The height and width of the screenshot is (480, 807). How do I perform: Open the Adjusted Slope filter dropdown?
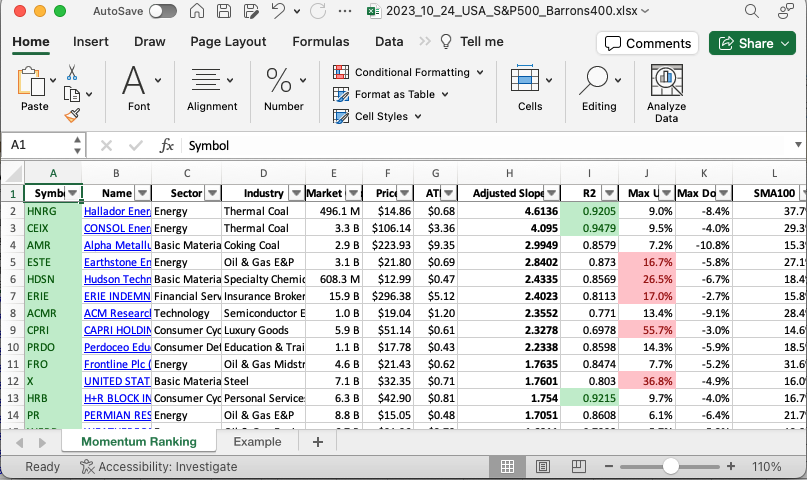pos(551,193)
